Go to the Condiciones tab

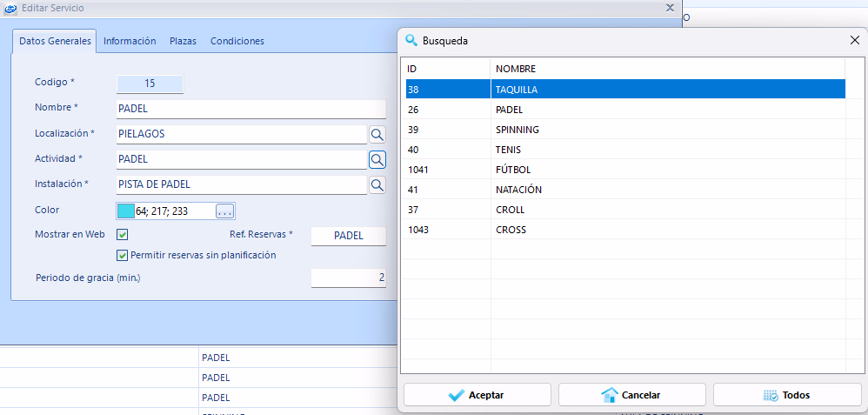237,41
